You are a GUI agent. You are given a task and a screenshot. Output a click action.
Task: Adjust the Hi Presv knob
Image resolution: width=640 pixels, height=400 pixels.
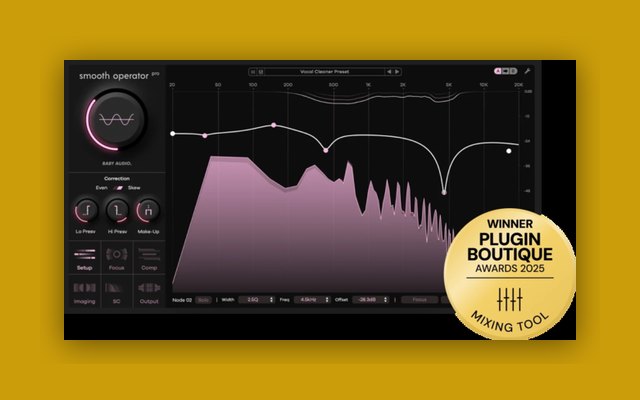click(x=118, y=211)
